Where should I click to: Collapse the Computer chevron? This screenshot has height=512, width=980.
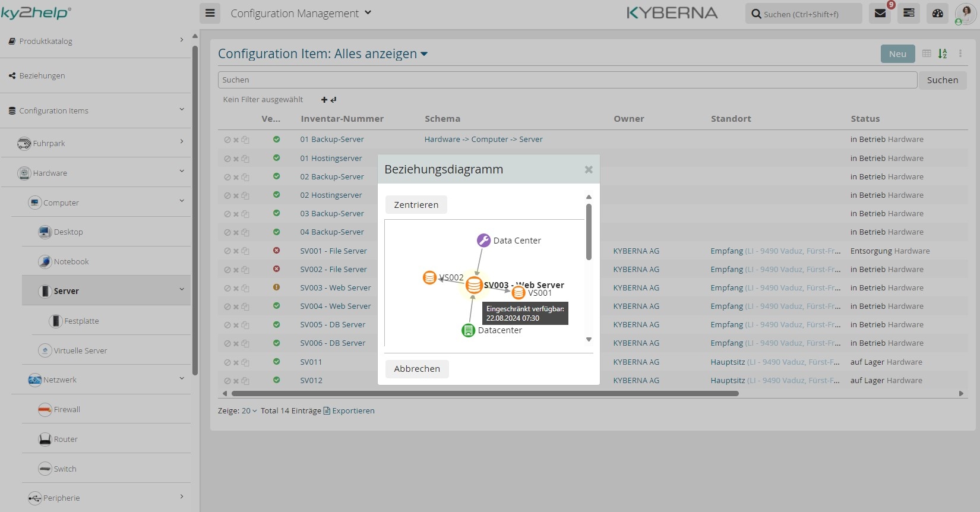[182, 201]
